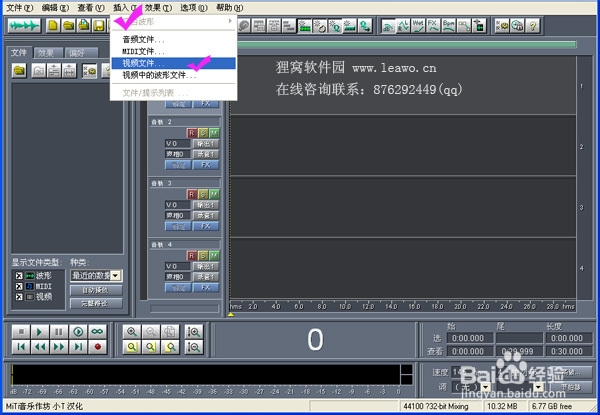This screenshot has height=415, width=600.
Task: Click the Wet icon in the toolbar
Action: [418, 26]
